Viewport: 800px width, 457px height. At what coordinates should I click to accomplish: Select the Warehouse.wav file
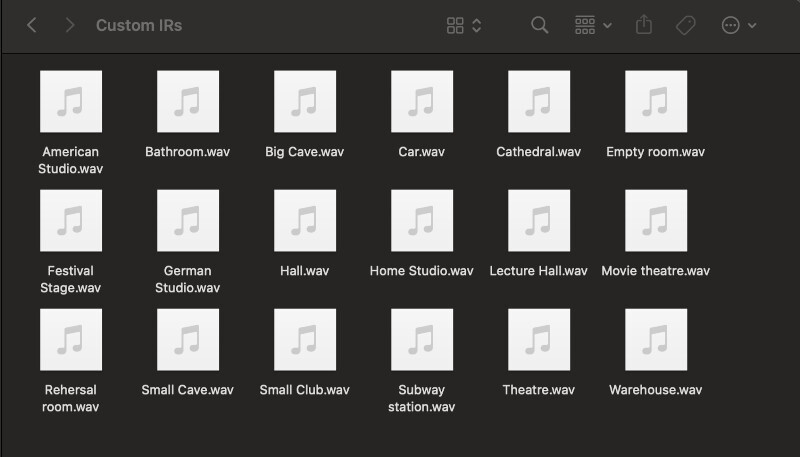click(655, 340)
